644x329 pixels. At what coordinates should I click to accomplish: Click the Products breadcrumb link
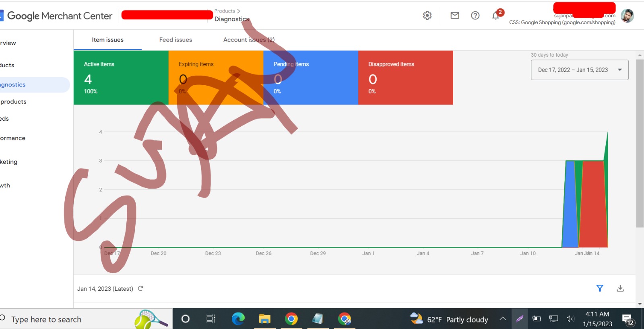click(x=225, y=11)
